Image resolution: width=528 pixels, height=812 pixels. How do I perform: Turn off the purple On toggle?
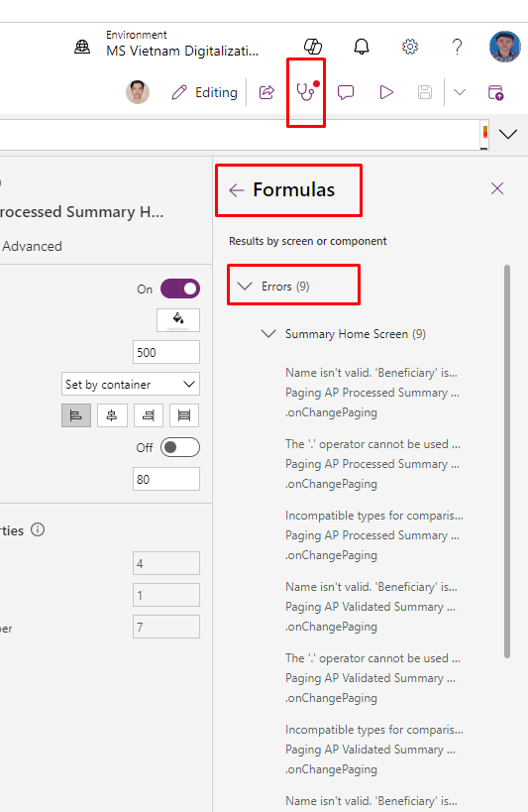(x=180, y=289)
